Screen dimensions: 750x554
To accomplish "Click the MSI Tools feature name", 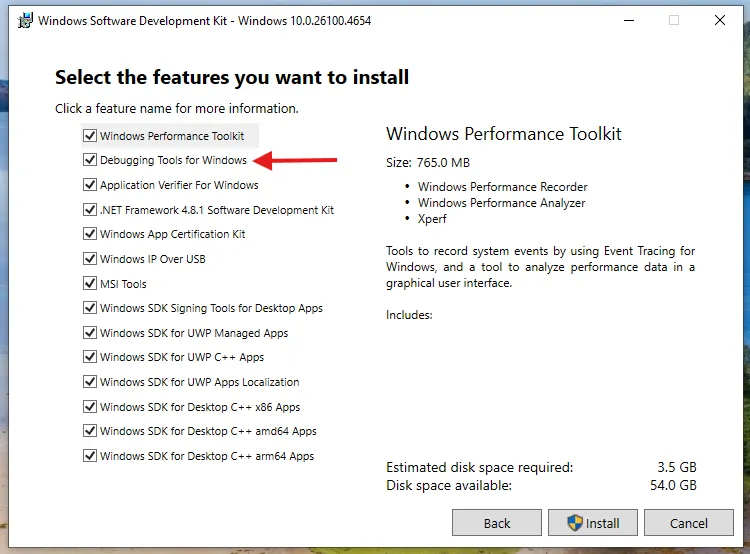I will click(123, 284).
